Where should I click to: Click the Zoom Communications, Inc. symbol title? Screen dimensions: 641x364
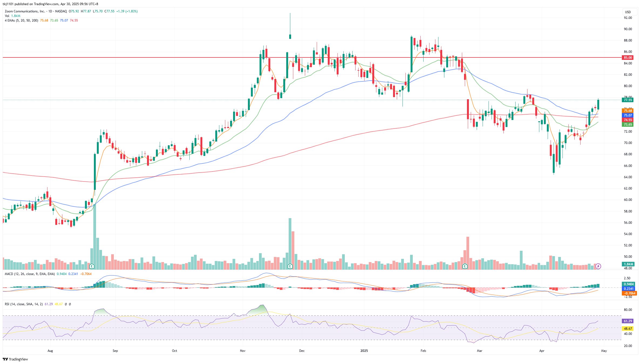(25, 11)
